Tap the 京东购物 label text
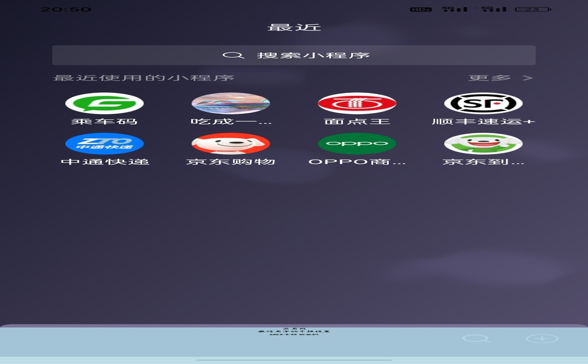Viewport: 588px width, 364px height. [231, 162]
